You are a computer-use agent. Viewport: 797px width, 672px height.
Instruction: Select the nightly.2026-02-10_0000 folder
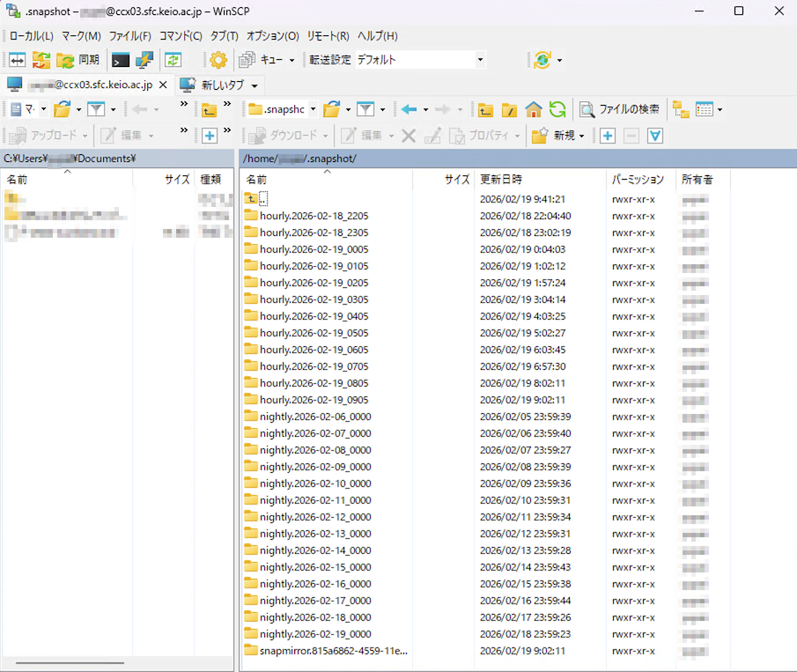pos(315,484)
